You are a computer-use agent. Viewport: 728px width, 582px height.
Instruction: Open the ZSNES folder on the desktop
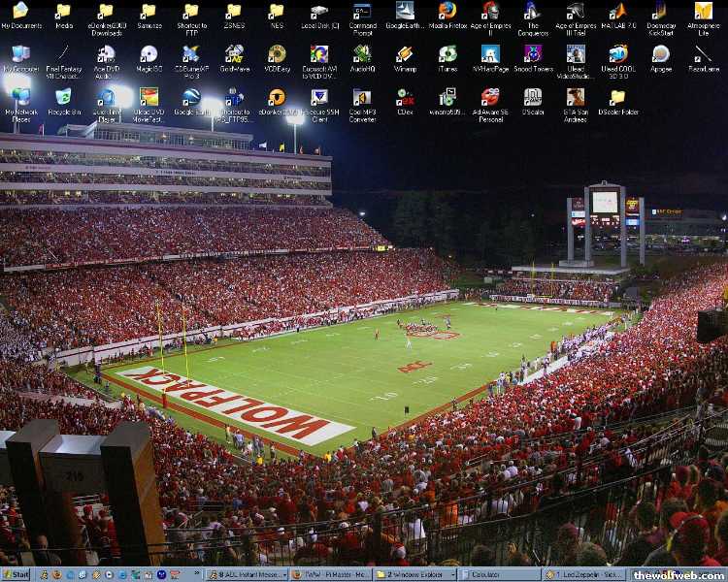234,12
